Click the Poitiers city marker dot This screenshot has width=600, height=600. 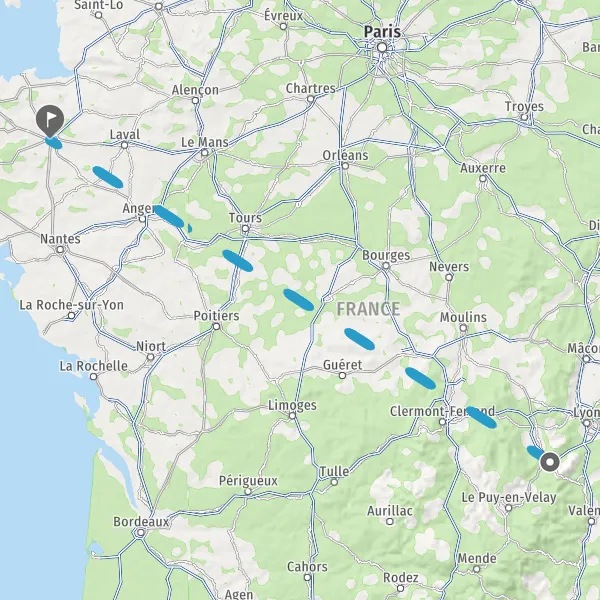tap(216, 326)
